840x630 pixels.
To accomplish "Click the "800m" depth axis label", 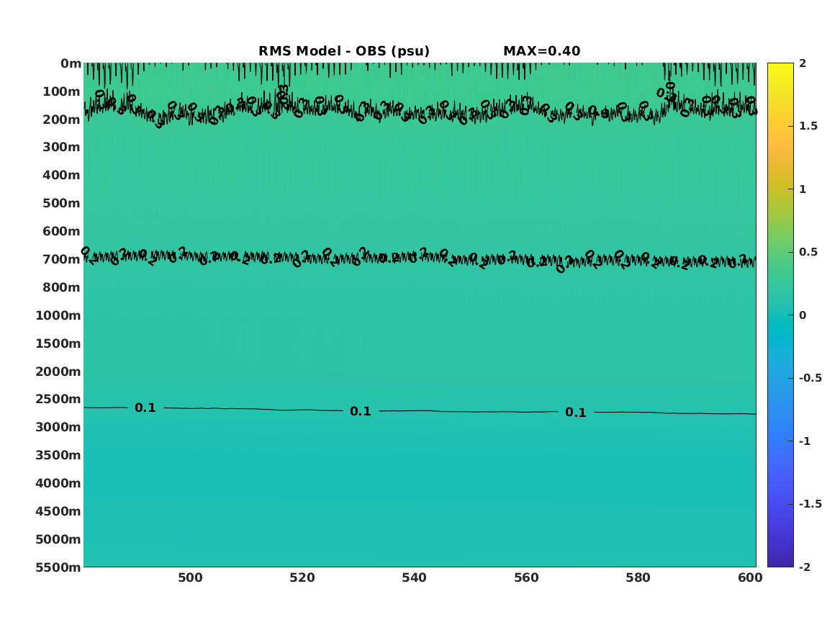I will pyautogui.click(x=62, y=288).
